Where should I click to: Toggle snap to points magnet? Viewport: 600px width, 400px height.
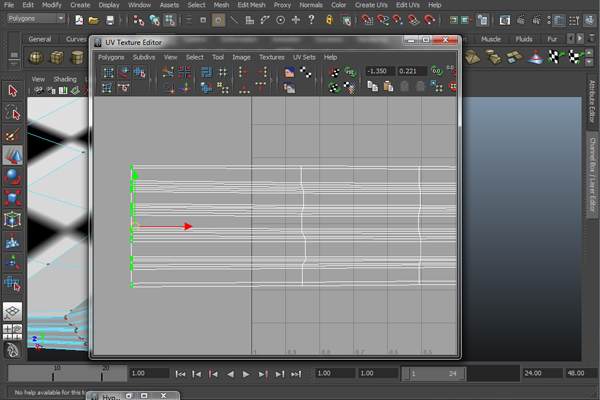(398, 20)
